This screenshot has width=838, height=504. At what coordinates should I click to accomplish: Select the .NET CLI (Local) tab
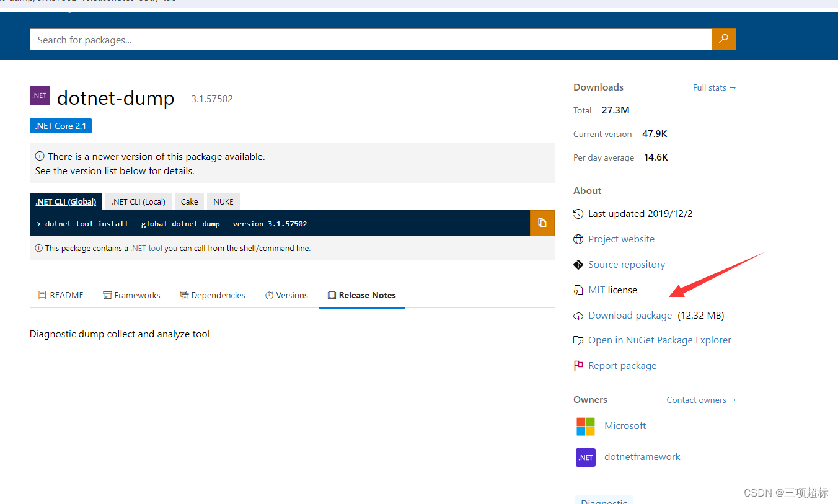click(139, 201)
